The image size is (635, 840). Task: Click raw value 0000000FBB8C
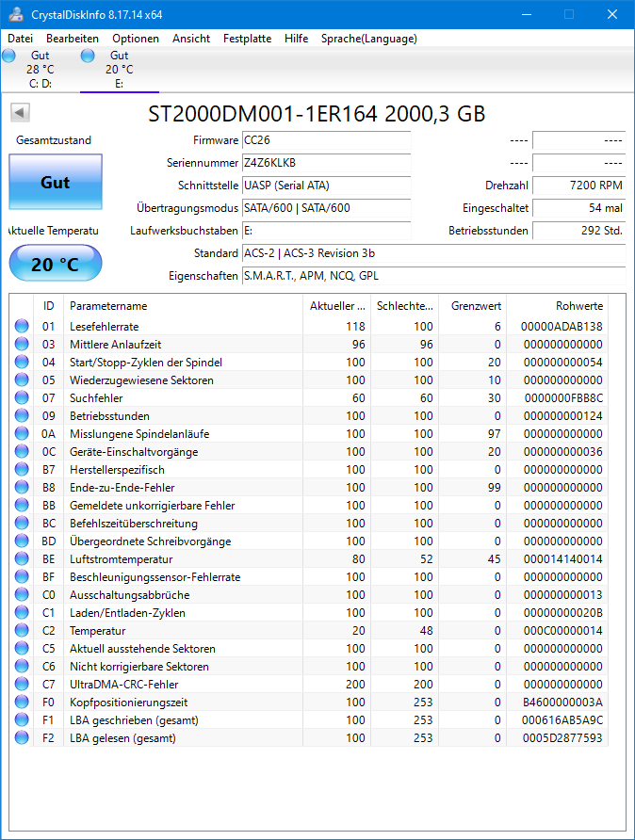(x=563, y=398)
